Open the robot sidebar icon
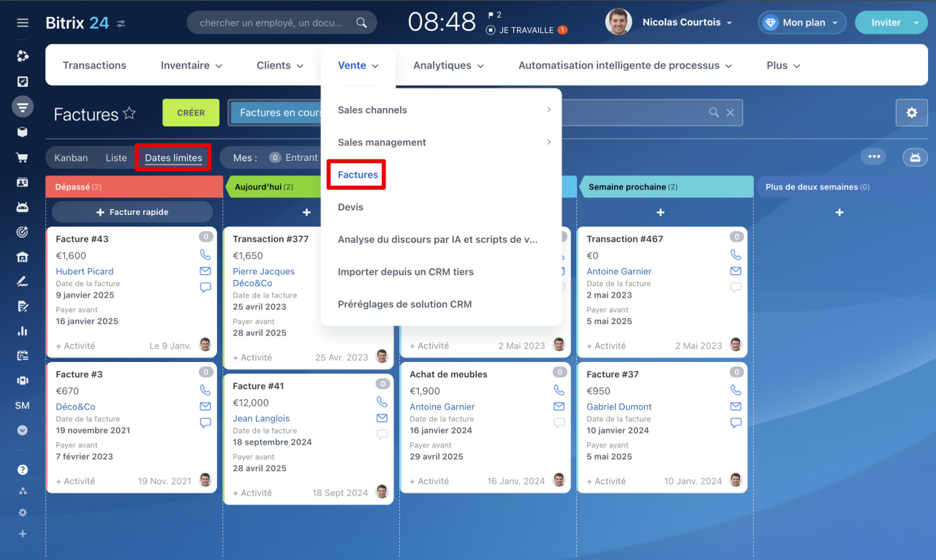 pos(23,207)
